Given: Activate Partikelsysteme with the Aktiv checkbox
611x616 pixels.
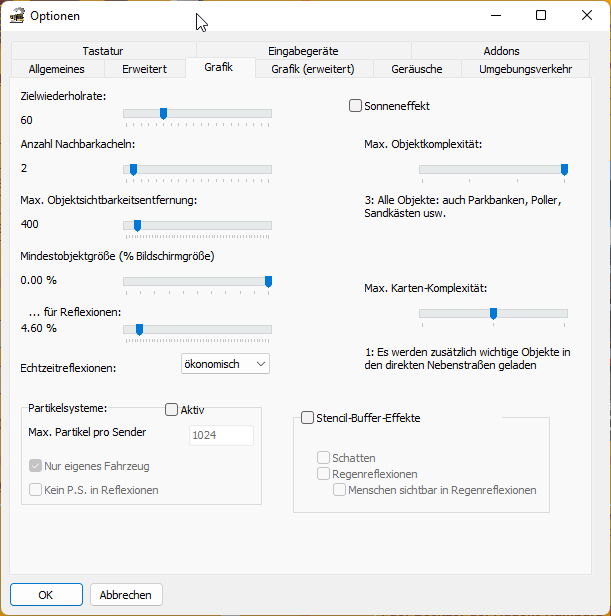Looking at the screenshot, I should point(171,409).
